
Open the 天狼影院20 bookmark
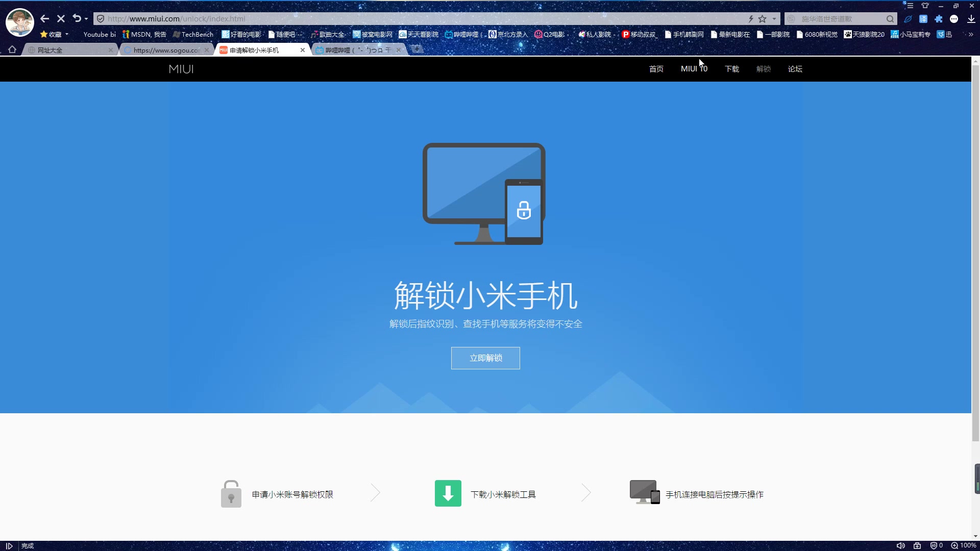(864, 34)
